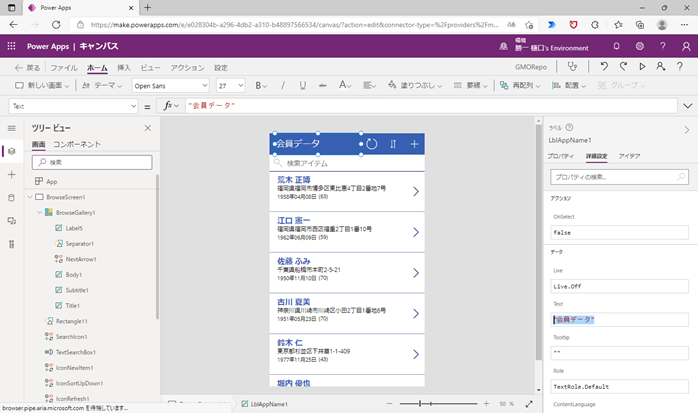This screenshot has width=698, height=413.
Task: Open the font size 27 dropdown
Action: click(x=231, y=85)
